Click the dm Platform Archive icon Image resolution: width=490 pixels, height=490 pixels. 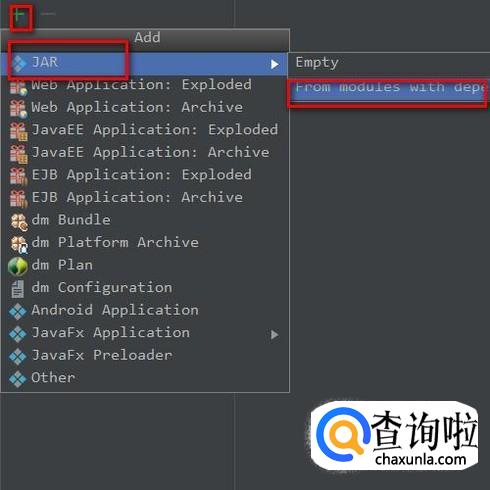click(x=19, y=244)
